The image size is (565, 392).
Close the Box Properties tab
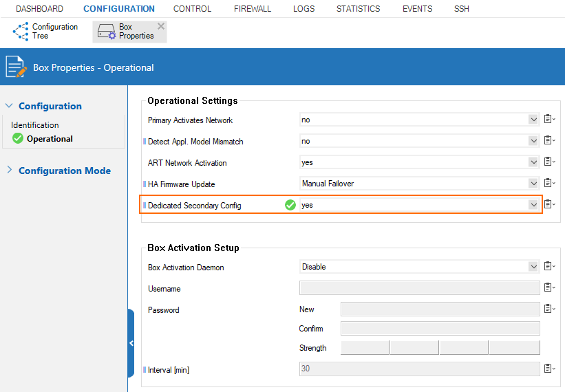pos(161,26)
